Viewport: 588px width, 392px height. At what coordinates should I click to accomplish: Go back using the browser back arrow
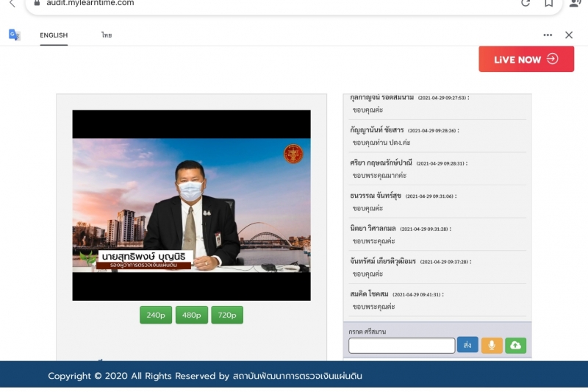click(x=12, y=4)
